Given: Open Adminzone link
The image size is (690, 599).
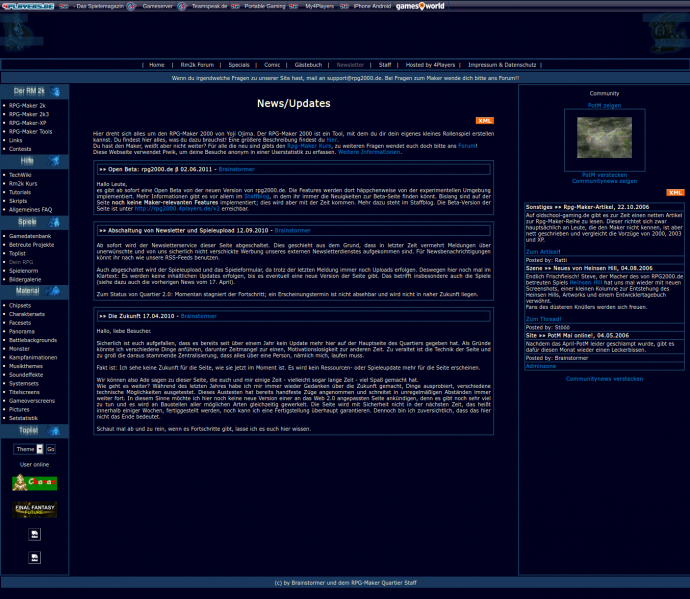Looking at the screenshot, I should pos(541,366).
